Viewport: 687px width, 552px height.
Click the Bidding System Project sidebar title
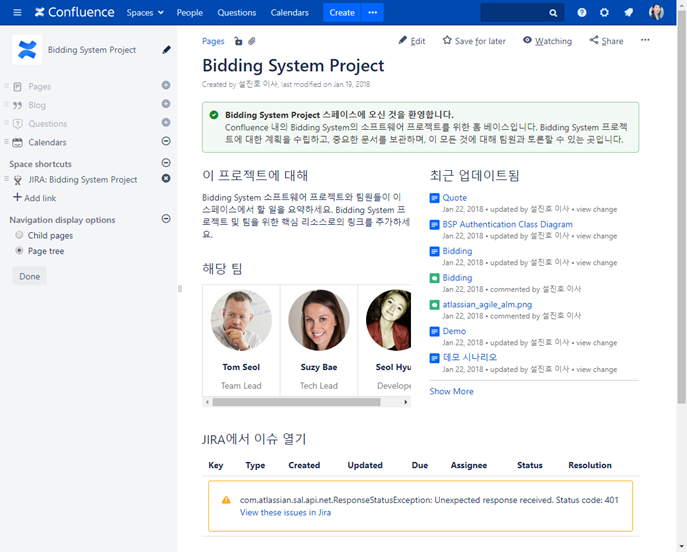(x=92, y=50)
